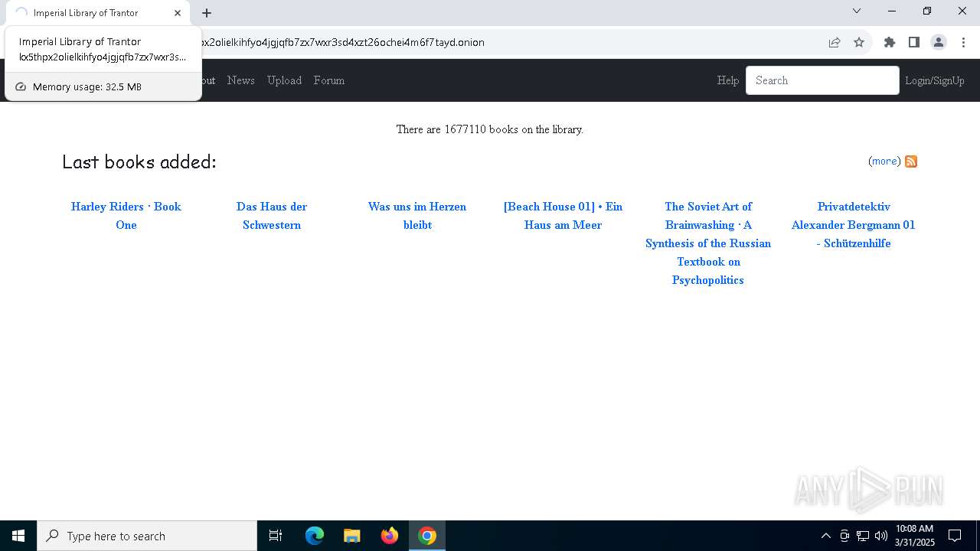Image resolution: width=980 pixels, height=551 pixels.
Task: Open 'The Soviet Art of Brainwashing' book
Action: [x=708, y=243]
